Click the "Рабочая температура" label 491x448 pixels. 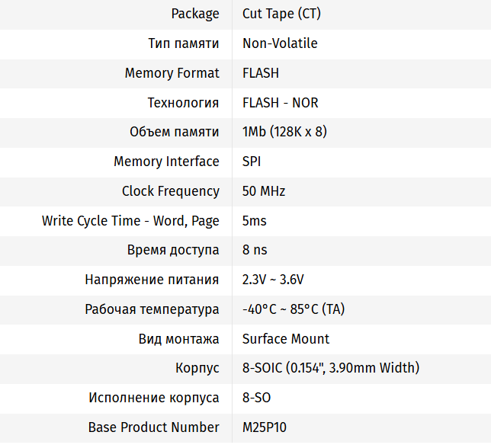pyautogui.click(x=152, y=309)
